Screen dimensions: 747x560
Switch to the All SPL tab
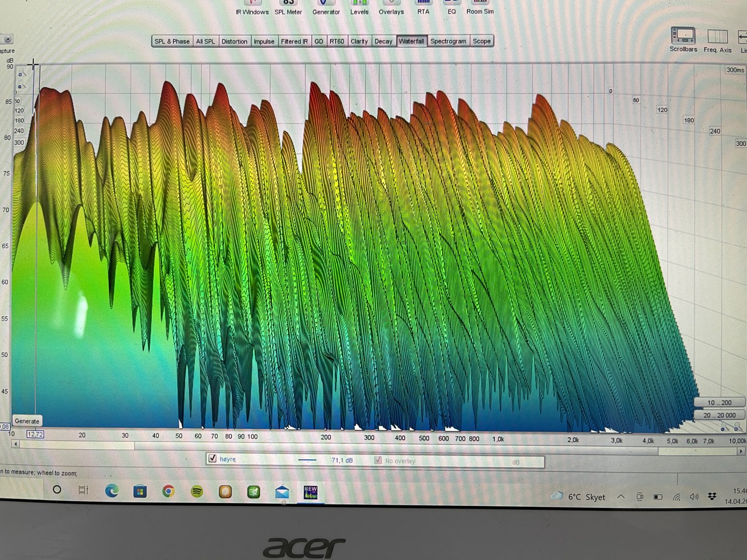pos(205,41)
